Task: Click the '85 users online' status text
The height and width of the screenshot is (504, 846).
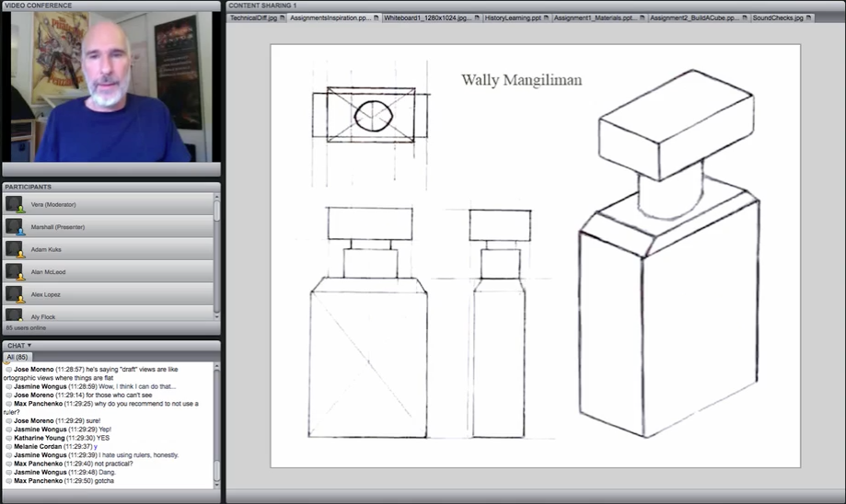Action: [26, 327]
